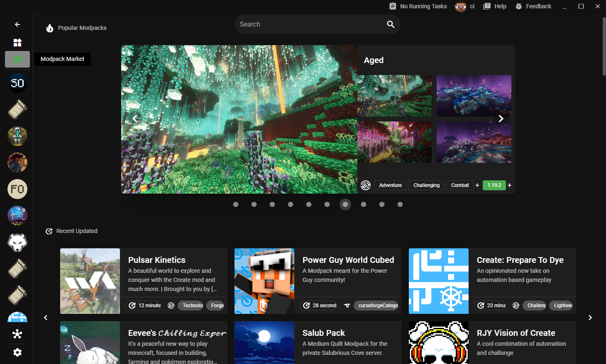Show next slide in the banner carousel
This screenshot has width=606, height=364.
(501, 119)
